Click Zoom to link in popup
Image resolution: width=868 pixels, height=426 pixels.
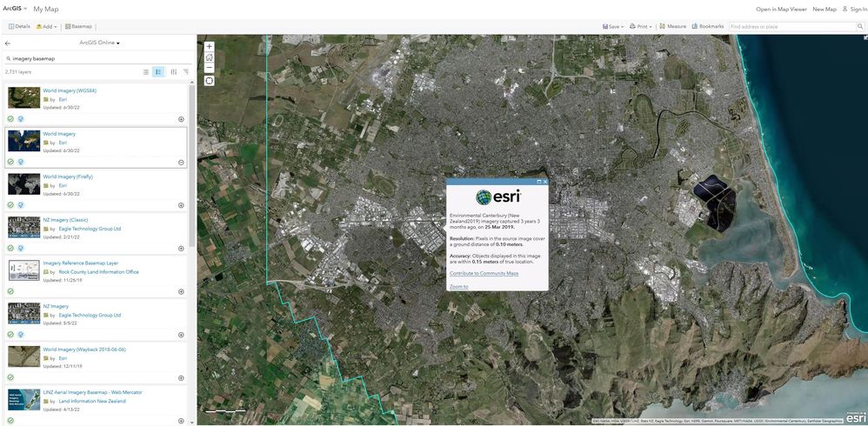[459, 287]
